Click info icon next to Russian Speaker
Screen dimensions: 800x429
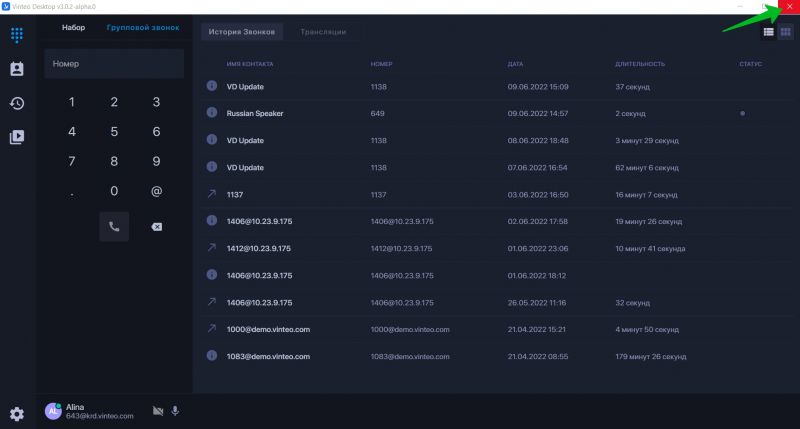(212, 113)
